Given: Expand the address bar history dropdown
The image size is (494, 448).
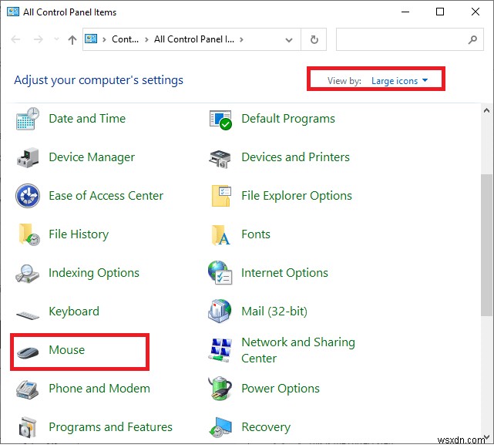Looking at the screenshot, I should (288, 40).
